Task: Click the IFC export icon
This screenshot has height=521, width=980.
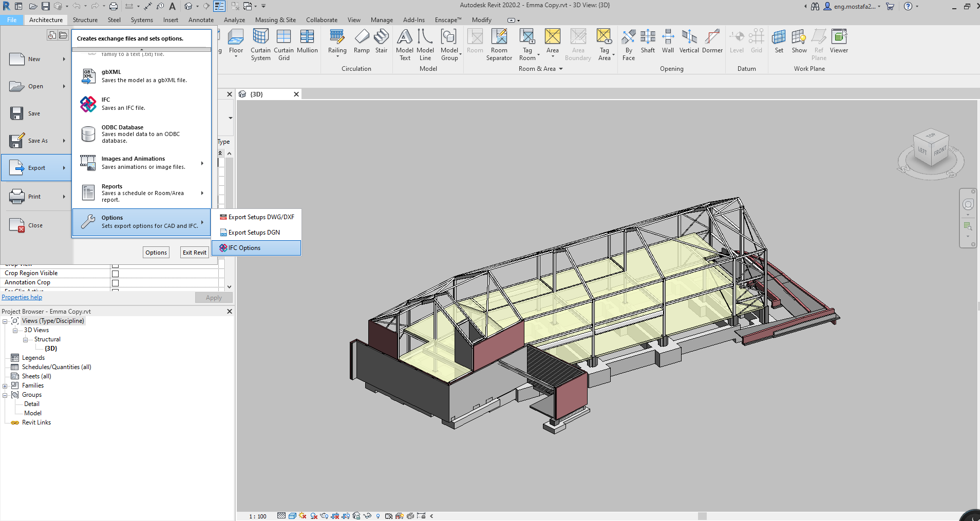Action: coord(88,104)
